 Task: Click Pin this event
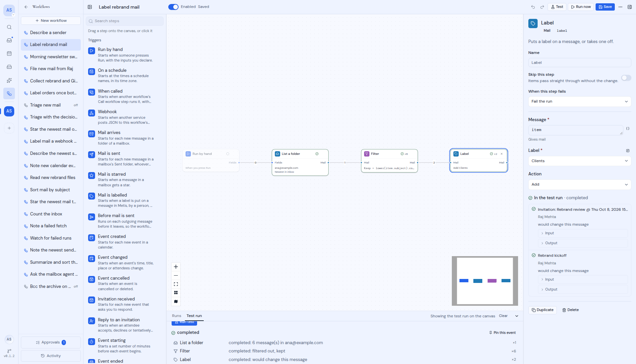(x=502, y=333)
